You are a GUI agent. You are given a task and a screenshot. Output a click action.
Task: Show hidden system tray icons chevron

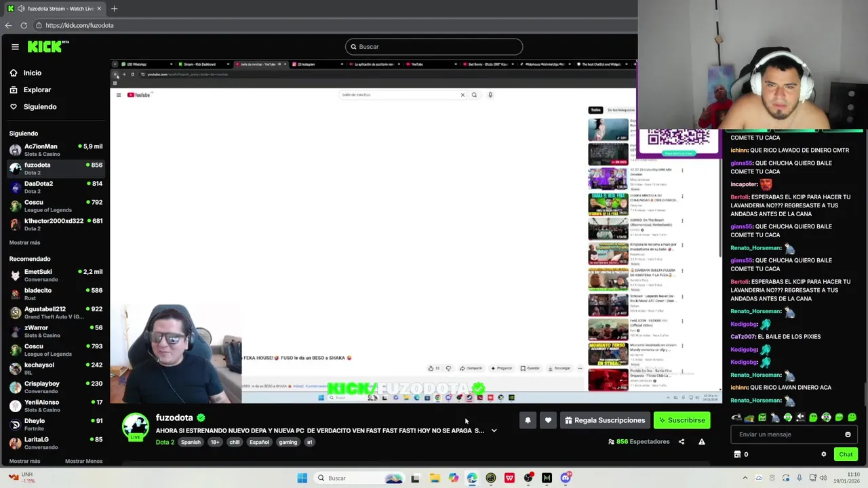click(745, 478)
